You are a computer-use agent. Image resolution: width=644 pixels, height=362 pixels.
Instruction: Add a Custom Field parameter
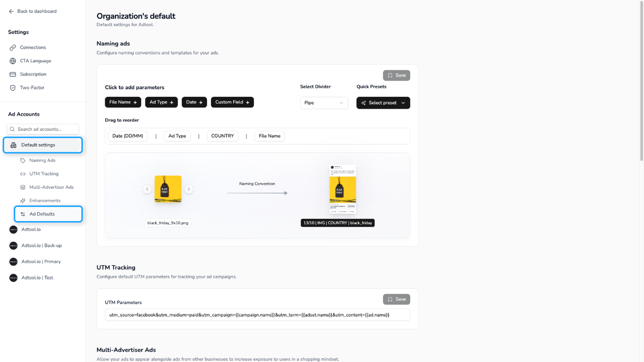tap(232, 102)
